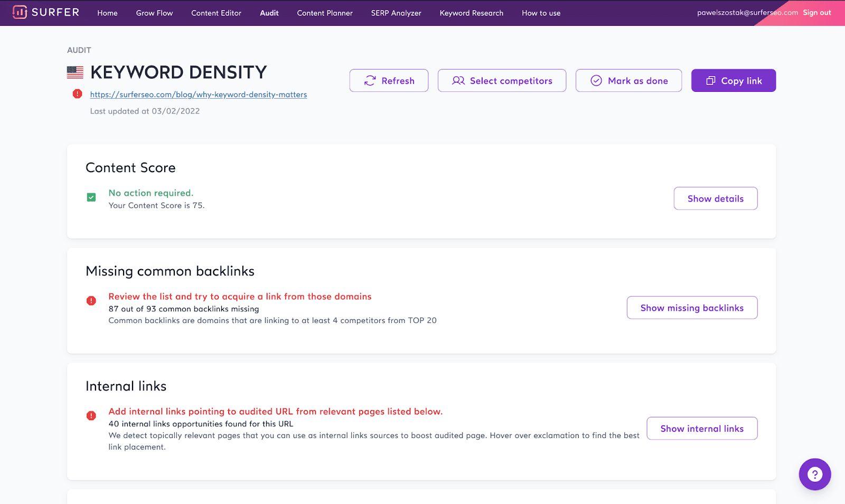
Task: Click the 'Content Score' heading
Action: tap(130, 168)
